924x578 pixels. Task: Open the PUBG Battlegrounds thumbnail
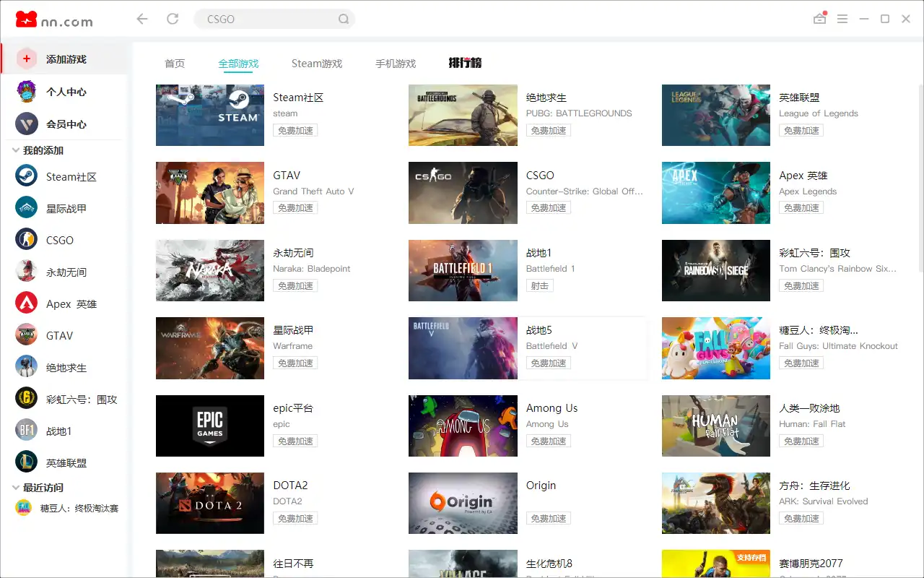point(463,115)
